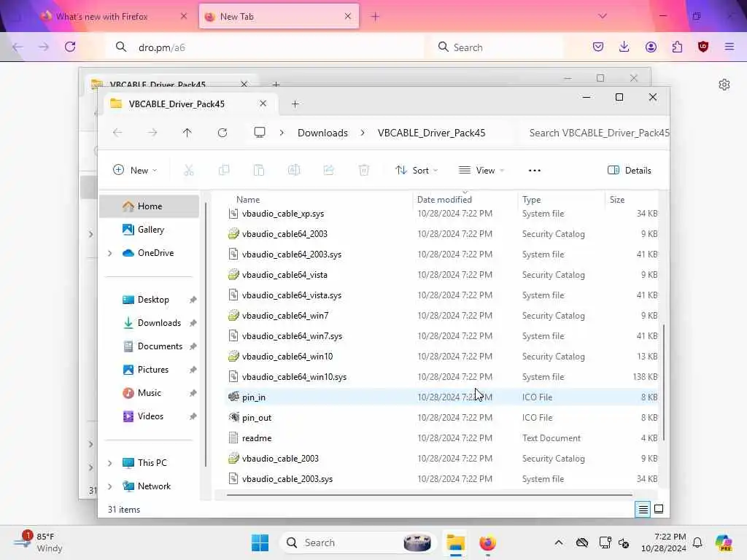The width and height of the screenshot is (747, 560).
Task: Open the Firefox account icon
Action: pos(651,47)
